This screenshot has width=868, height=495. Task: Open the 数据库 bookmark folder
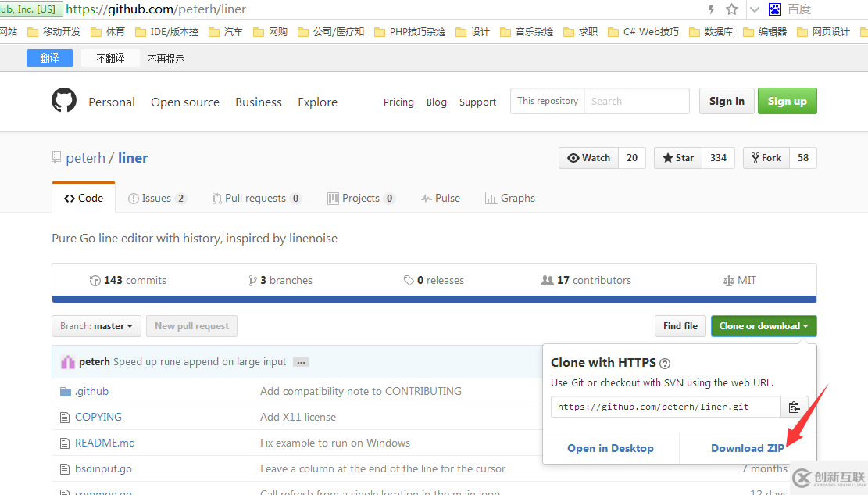pos(711,31)
